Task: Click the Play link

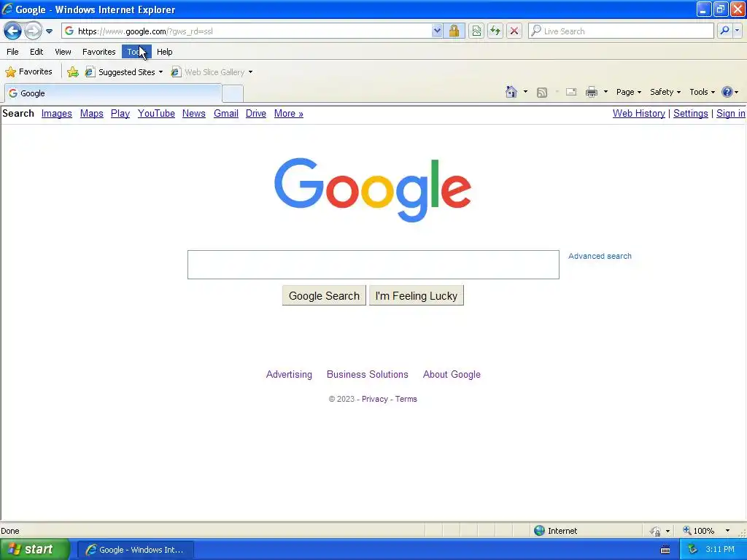Action: 120,113
